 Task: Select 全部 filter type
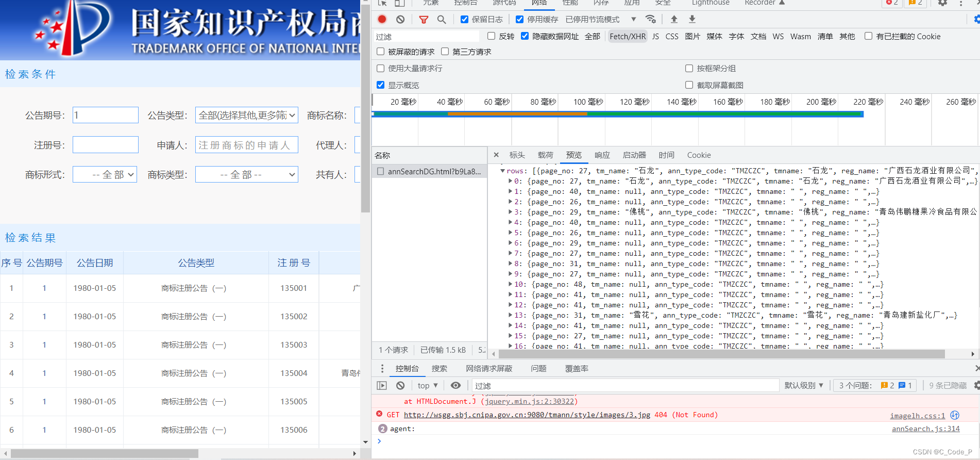pos(592,36)
